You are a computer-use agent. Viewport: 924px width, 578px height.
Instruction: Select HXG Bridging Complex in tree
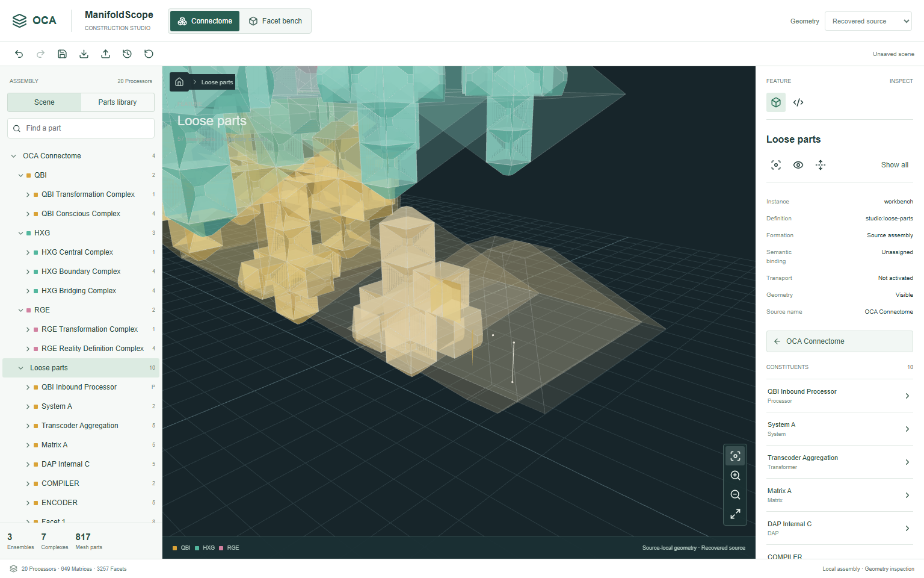(81, 291)
